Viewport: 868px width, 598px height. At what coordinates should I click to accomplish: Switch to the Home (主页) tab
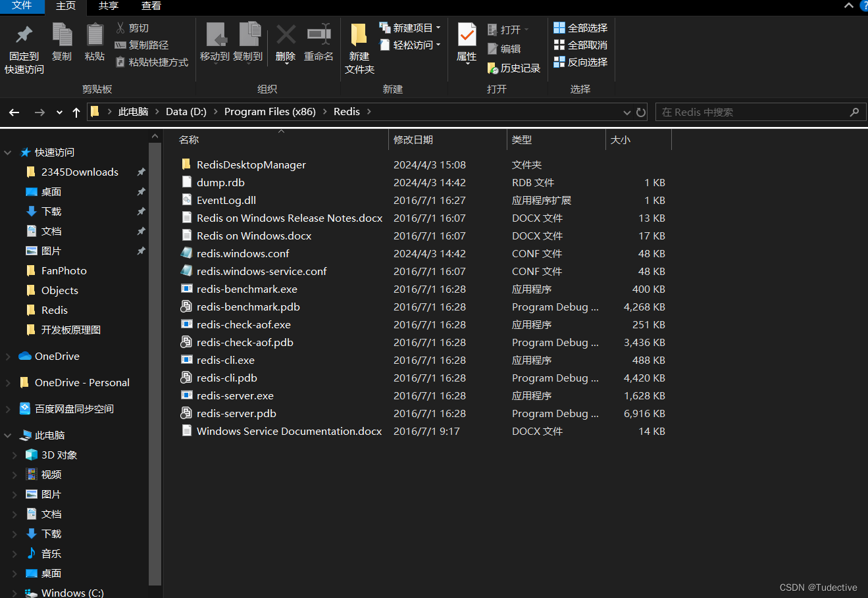click(66, 6)
